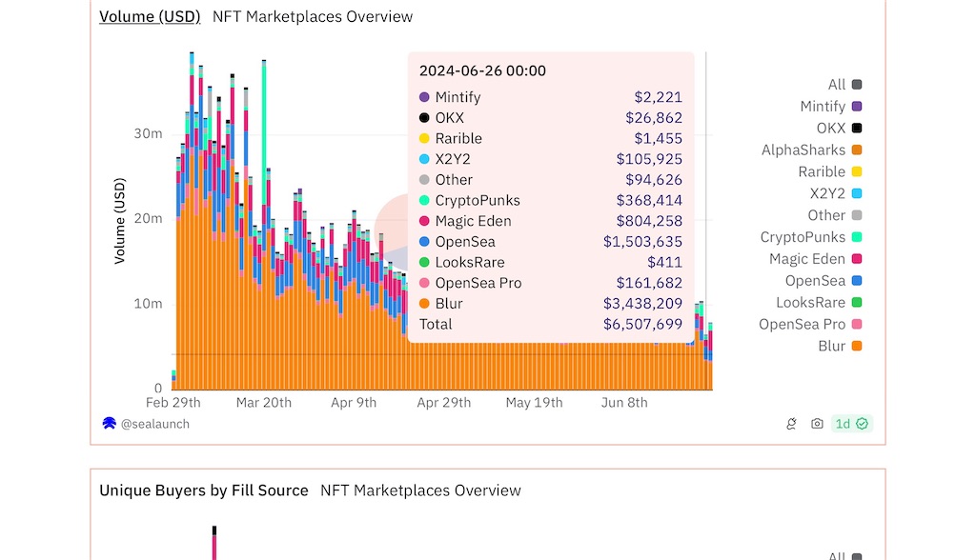Viewport: 976px width, 560px height.
Task: Toggle Mintify series in legend
Action: (x=830, y=107)
